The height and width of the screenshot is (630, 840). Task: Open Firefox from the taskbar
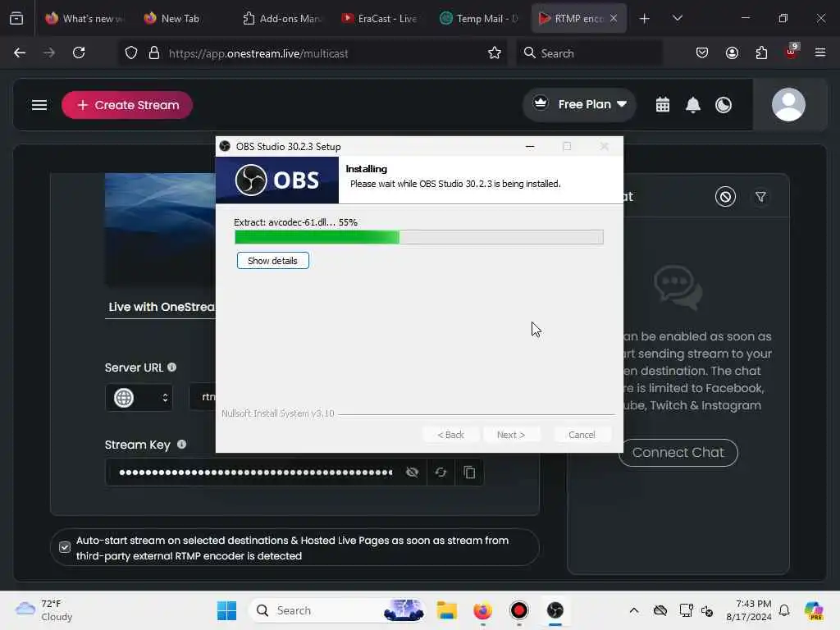click(482, 610)
